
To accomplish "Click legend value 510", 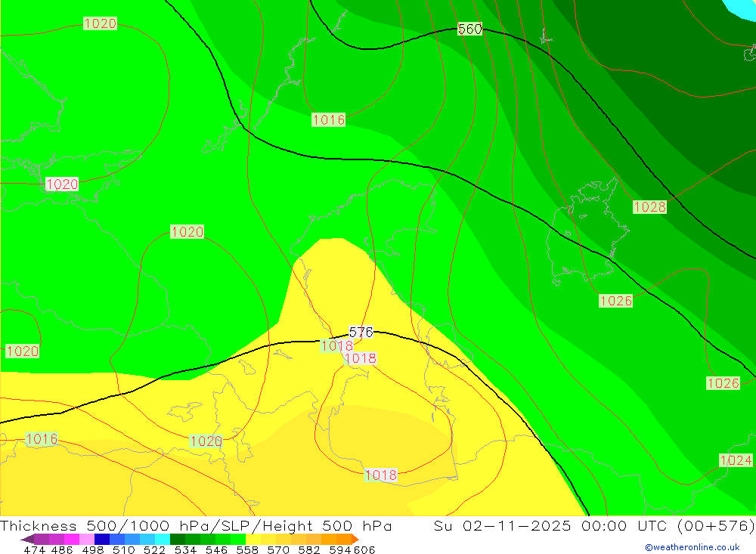I will click(124, 549).
